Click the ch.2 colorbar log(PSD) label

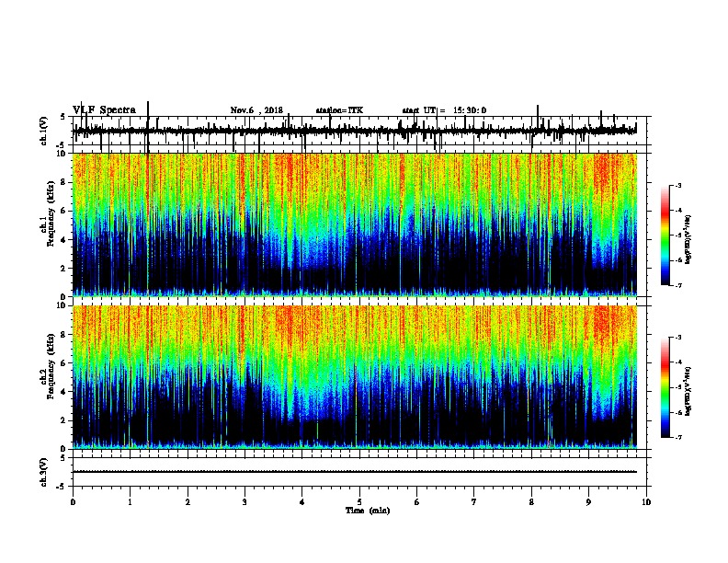(x=688, y=391)
